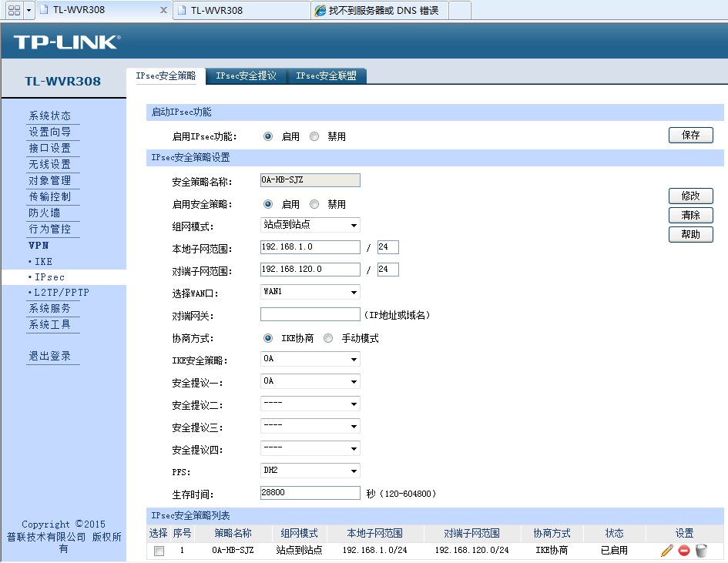
Task: Choose 手动模式 negotiation mode
Action: (x=328, y=338)
